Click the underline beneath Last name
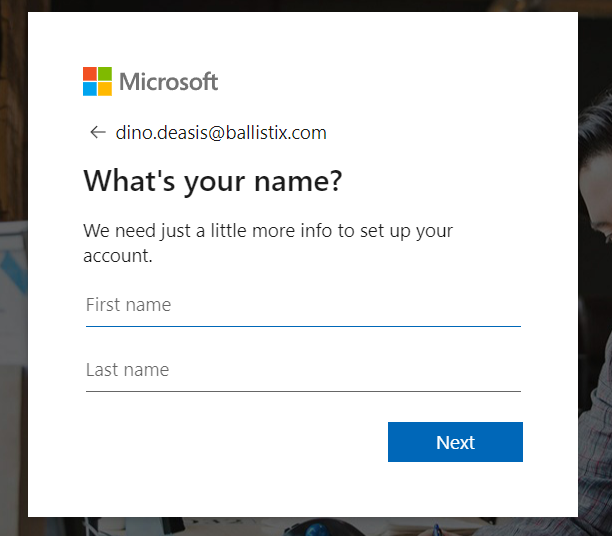This screenshot has width=612, height=536. [303, 391]
